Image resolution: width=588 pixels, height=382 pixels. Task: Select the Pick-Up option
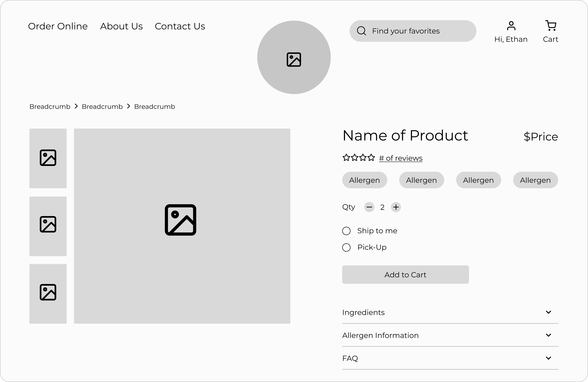346,247
